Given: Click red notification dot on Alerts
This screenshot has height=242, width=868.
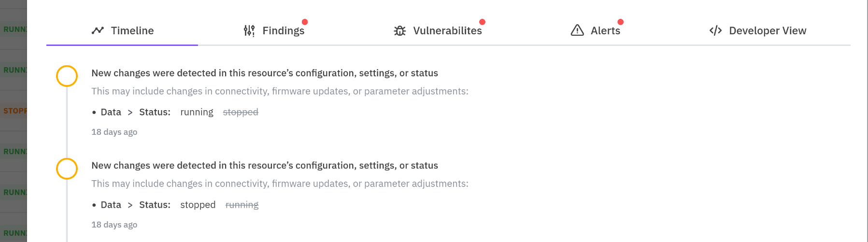Looking at the screenshot, I should 621,22.
